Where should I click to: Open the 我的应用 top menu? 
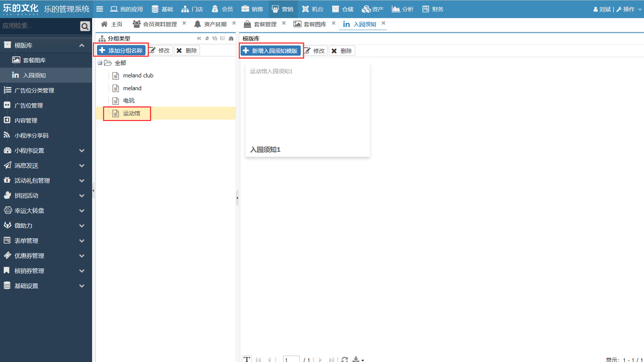126,9
